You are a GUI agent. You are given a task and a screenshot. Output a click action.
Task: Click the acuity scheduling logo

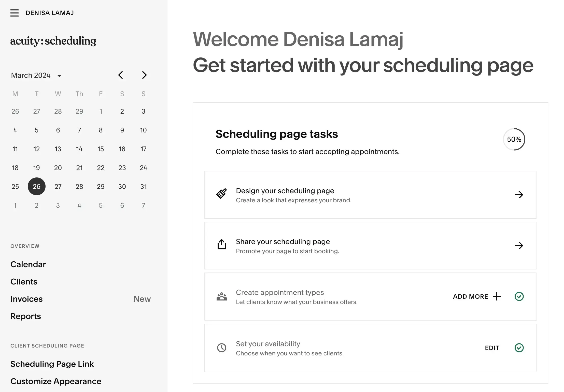coord(53,41)
